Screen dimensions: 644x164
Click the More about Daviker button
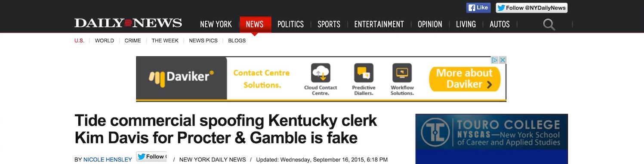point(465,79)
